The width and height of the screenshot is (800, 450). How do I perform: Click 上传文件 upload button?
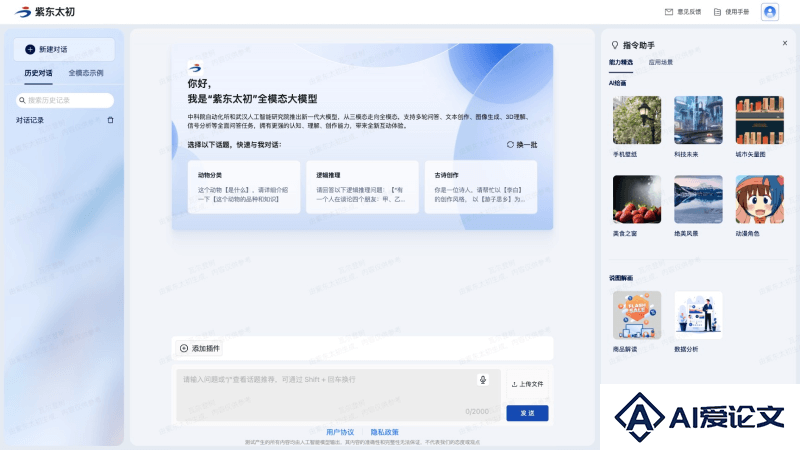click(528, 384)
